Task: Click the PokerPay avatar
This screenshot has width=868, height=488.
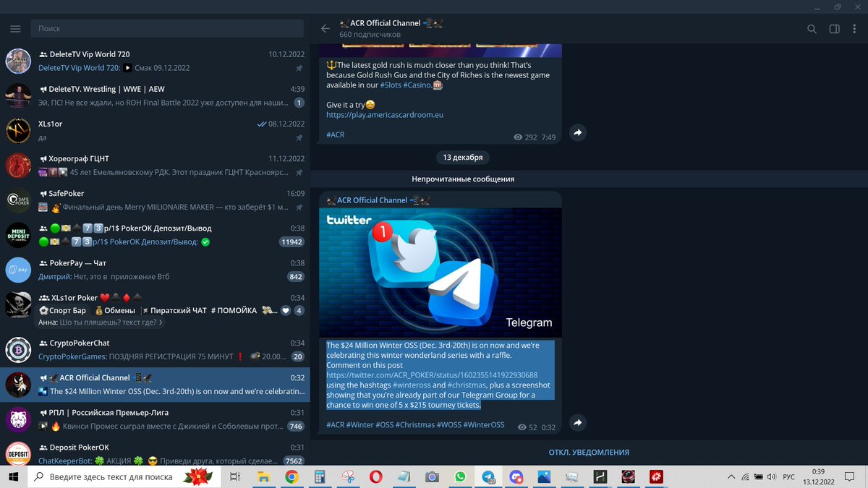Action: 18,270
